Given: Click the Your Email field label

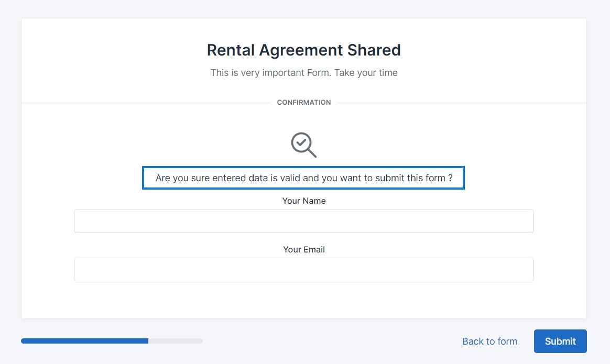Looking at the screenshot, I should pyautogui.click(x=303, y=250).
